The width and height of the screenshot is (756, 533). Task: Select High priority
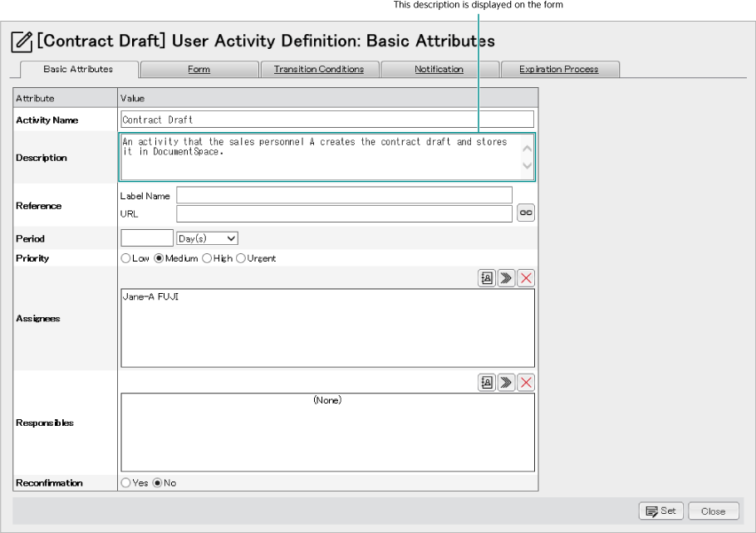pos(207,258)
